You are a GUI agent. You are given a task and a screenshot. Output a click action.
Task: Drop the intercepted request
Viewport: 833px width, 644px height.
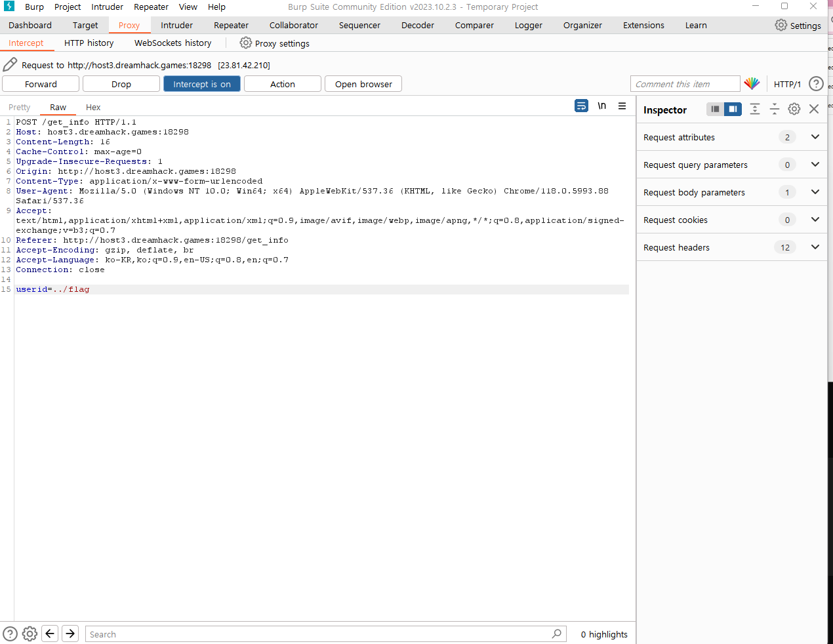pos(121,84)
